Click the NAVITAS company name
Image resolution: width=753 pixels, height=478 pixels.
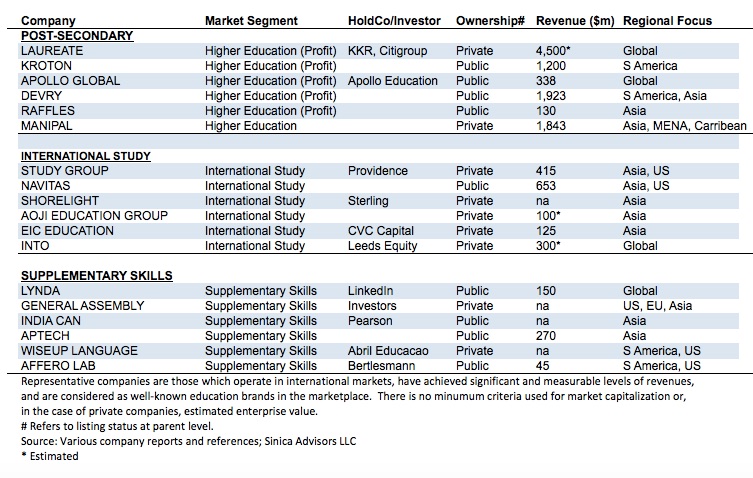[49, 186]
